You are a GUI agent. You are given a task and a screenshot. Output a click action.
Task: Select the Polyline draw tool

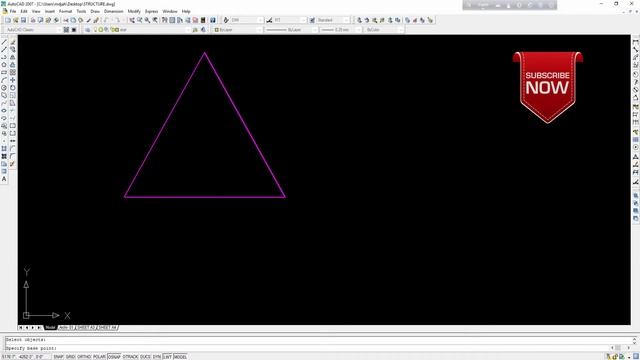tap(4, 57)
